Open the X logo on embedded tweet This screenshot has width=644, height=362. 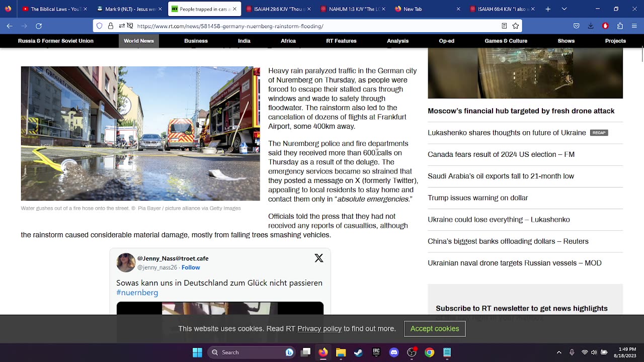(x=319, y=258)
